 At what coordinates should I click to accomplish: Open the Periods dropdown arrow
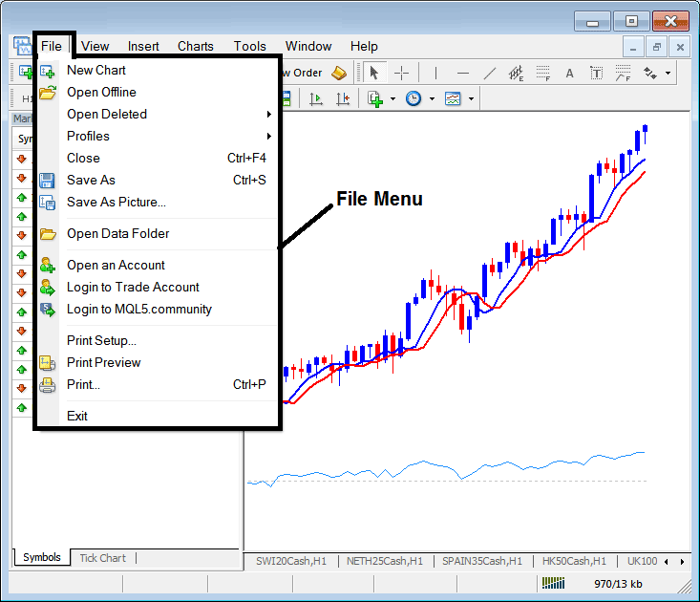[x=432, y=98]
